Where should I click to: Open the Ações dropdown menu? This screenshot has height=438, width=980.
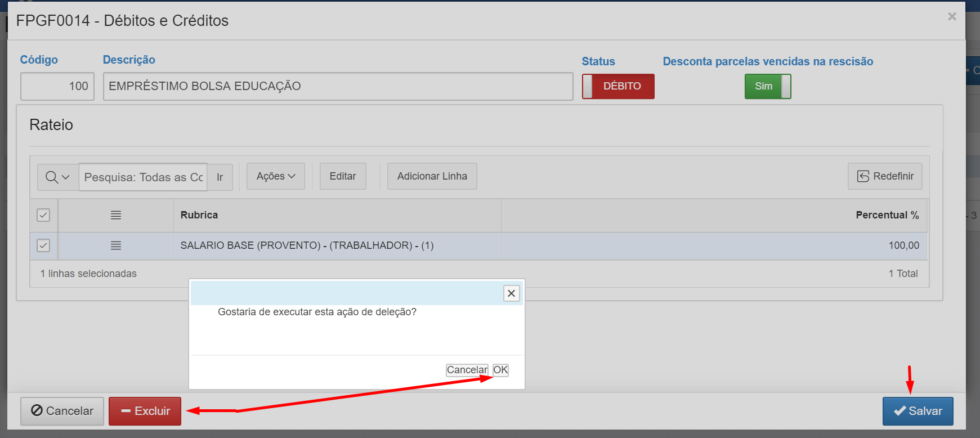(x=276, y=176)
